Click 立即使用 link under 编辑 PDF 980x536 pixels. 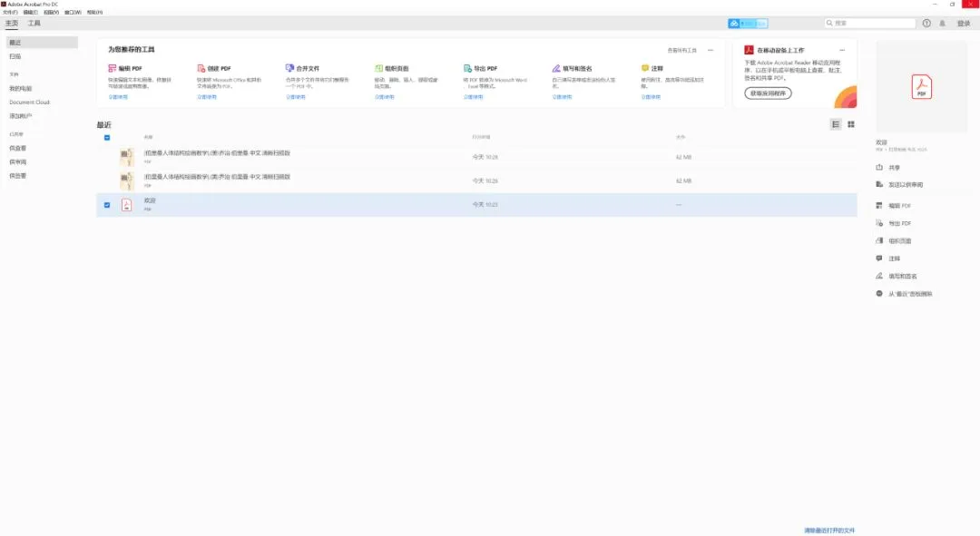point(118,97)
